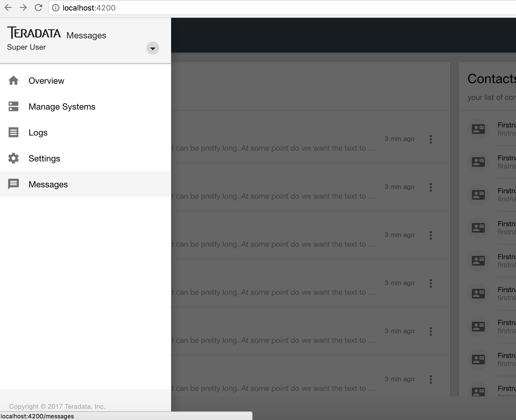Select the Logs menu item
The height and width of the screenshot is (420, 516).
(38, 133)
